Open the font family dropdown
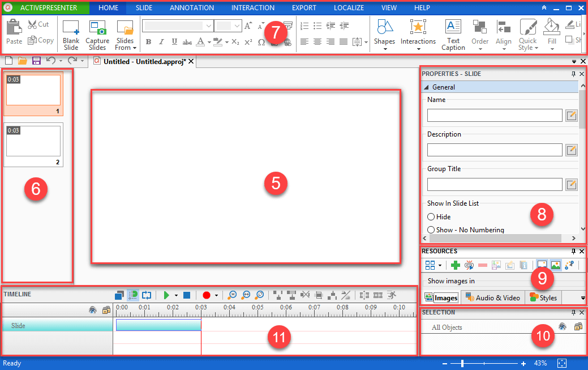Screen dimensions: 588x370 click(177, 25)
